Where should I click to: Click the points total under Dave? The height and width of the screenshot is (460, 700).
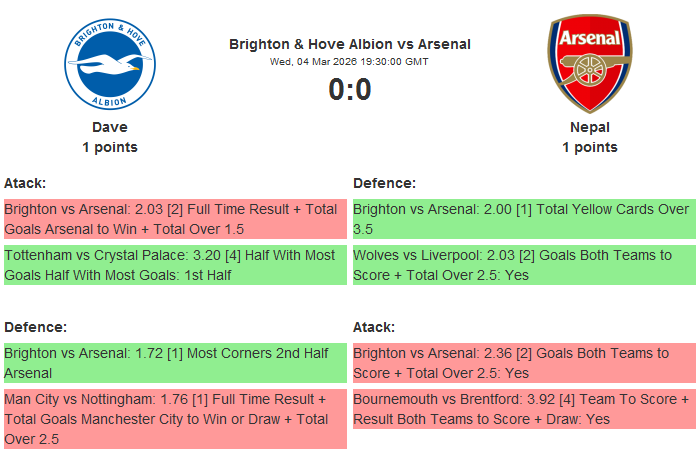(110, 147)
